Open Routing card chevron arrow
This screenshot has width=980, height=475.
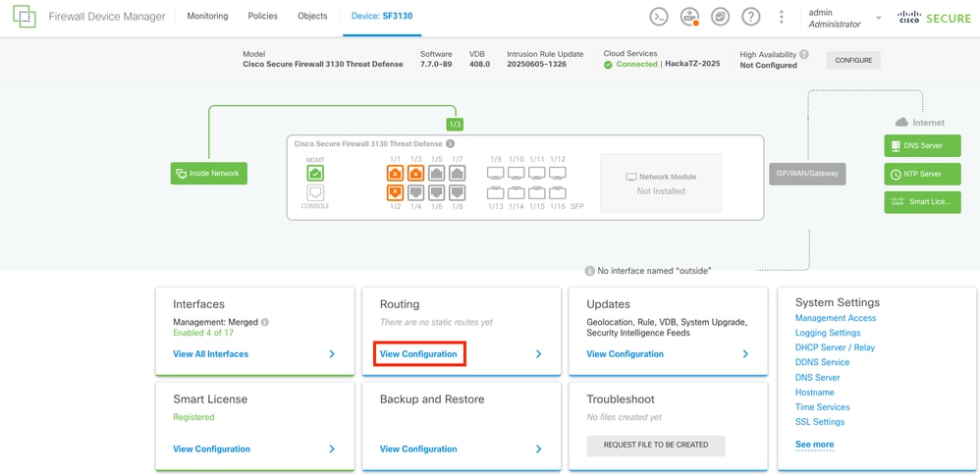tap(539, 353)
